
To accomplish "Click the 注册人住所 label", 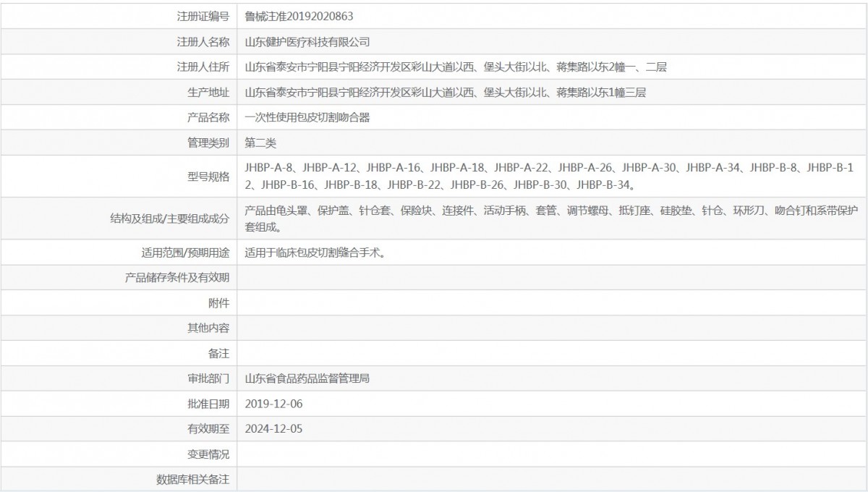I will (203, 67).
